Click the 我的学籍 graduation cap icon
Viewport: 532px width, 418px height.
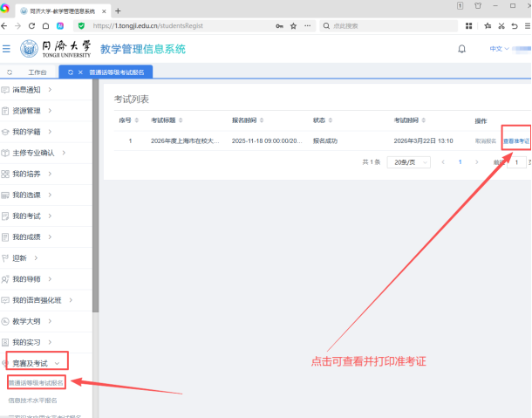5,132
